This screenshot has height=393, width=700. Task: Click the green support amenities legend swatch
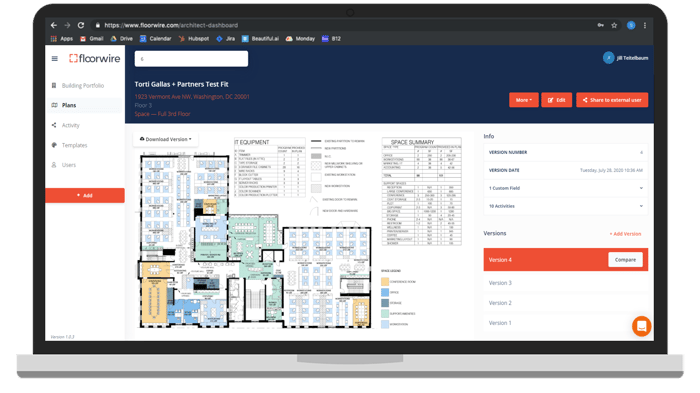click(385, 314)
